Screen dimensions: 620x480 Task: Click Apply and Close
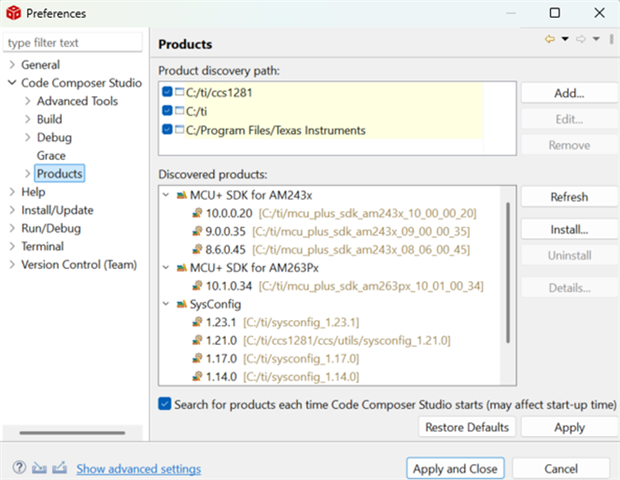tap(455, 469)
